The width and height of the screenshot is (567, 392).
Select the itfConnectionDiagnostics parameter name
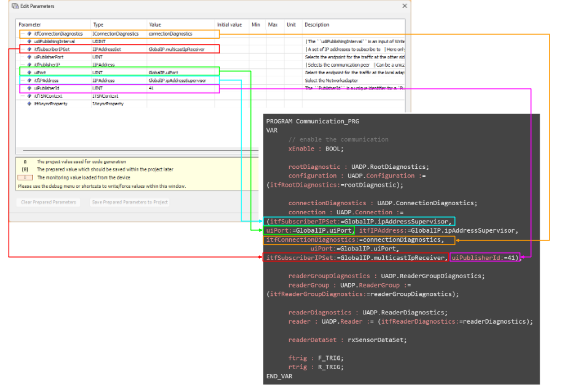coord(58,34)
